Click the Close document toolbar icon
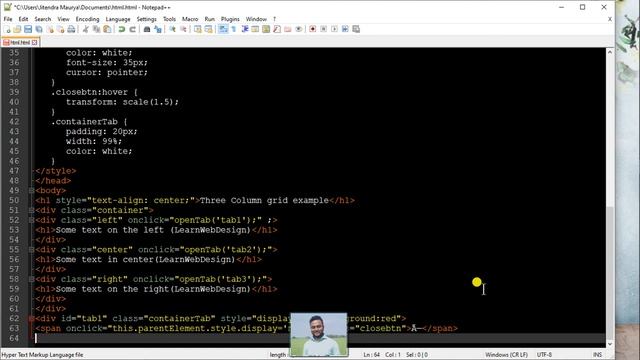 (50, 29)
